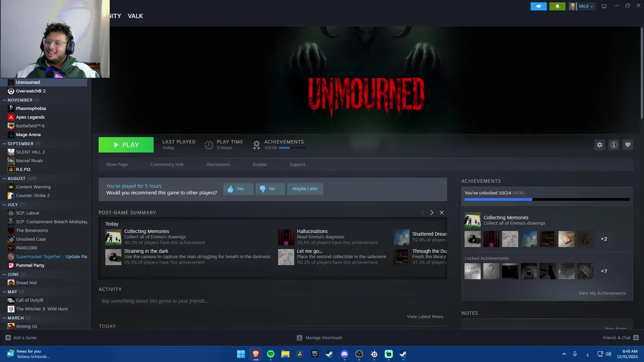The height and width of the screenshot is (362, 644).
Task: Open OBS Studio from the taskbar
Action: pos(359,354)
